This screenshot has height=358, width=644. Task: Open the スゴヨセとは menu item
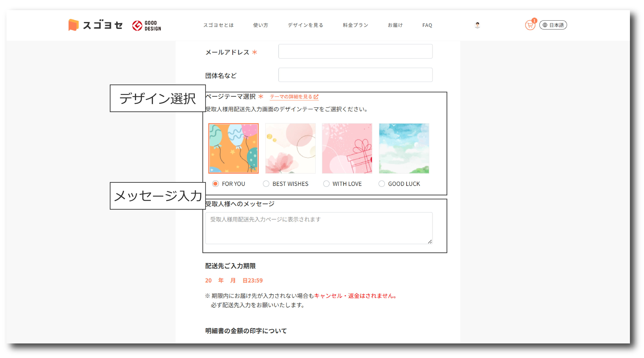pos(218,25)
